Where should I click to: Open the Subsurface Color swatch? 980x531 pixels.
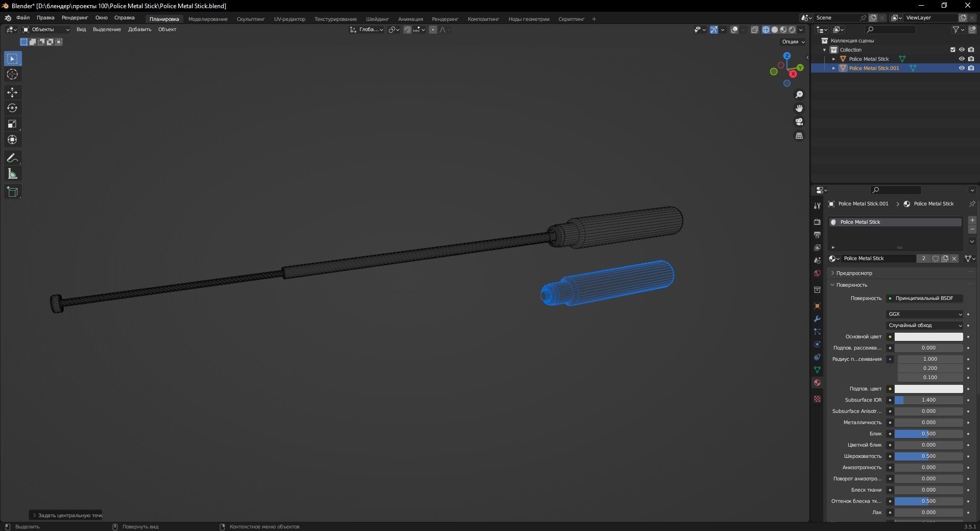coord(928,389)
